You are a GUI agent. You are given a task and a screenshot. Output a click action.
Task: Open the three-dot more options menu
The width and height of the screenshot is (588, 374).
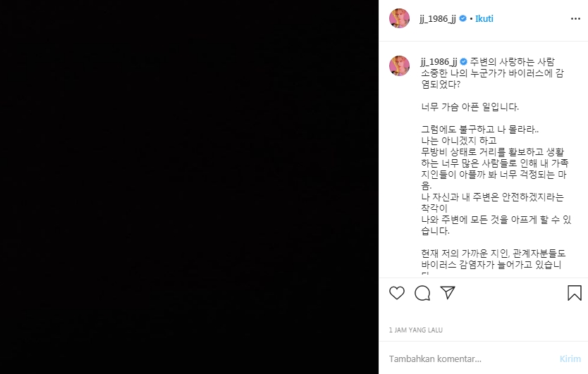tap(575, 19)
